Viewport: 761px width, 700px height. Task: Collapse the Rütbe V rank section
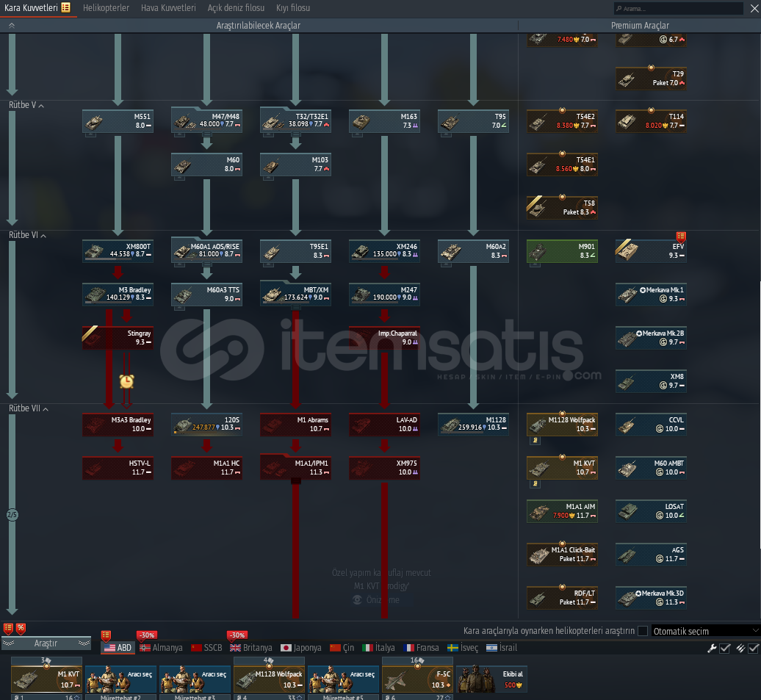coord(41,105)
